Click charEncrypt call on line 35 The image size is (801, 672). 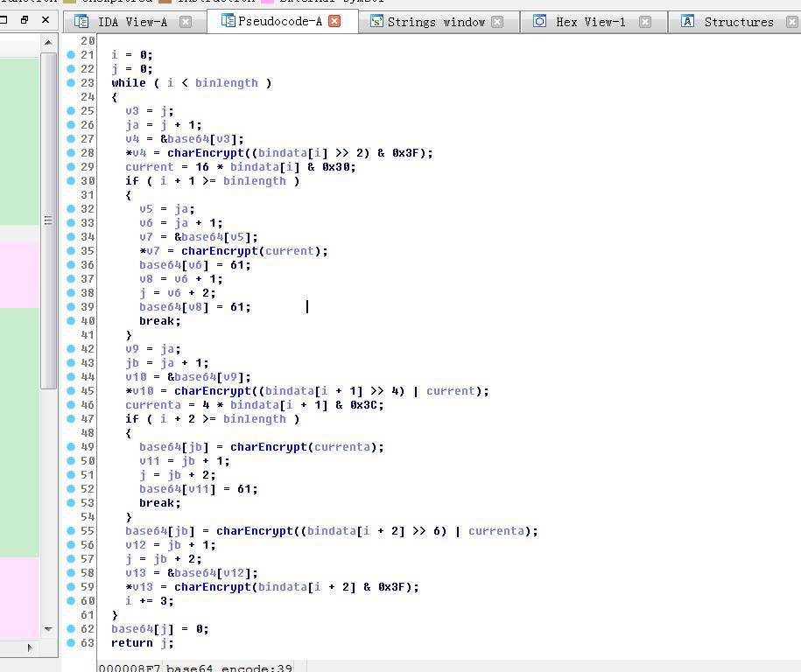(x=220, y=251)
